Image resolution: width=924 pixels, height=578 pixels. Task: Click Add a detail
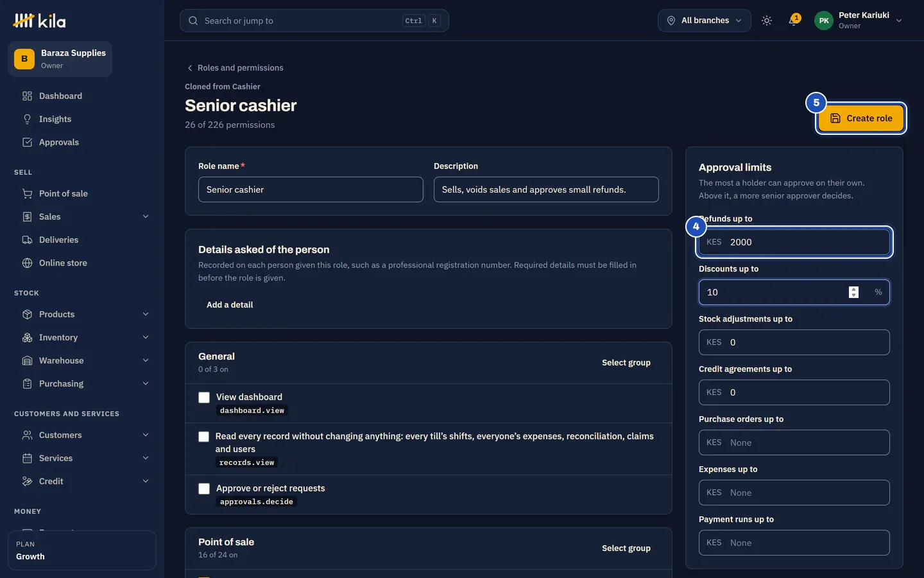230,305
